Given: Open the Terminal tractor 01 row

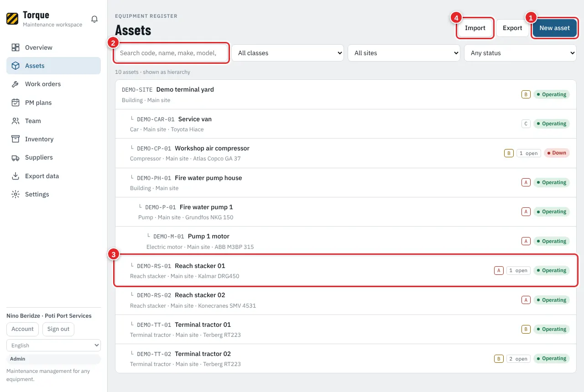Looking at the screenshot, I should click(346, 329).
